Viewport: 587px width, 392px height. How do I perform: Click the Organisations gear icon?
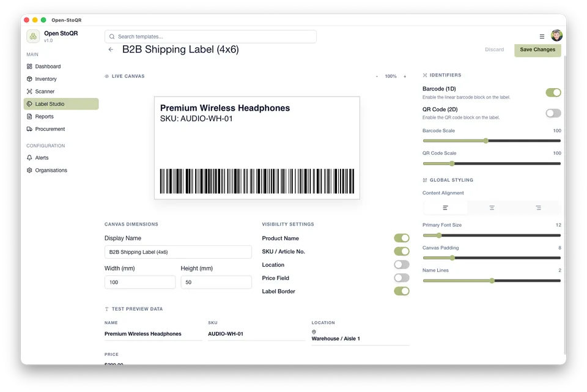(x=29, y=170)
